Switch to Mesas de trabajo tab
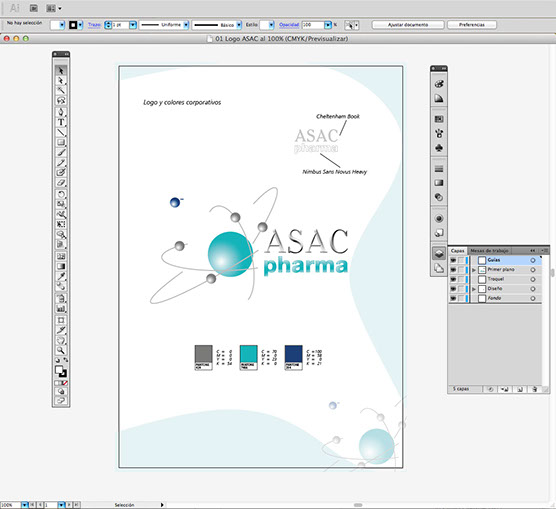 (489, 251)
